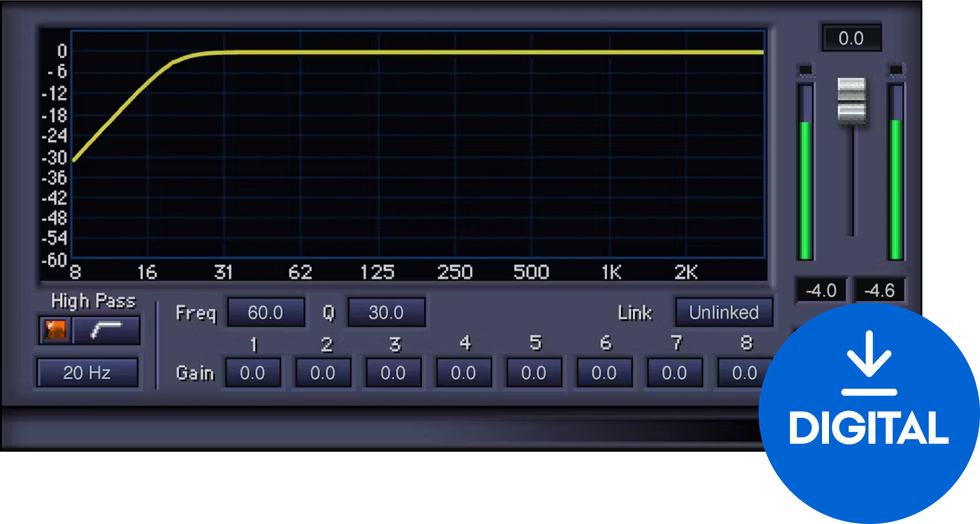
Task: Select band 4 gain field
Action: pyautogui.click(x=463, y=373)
